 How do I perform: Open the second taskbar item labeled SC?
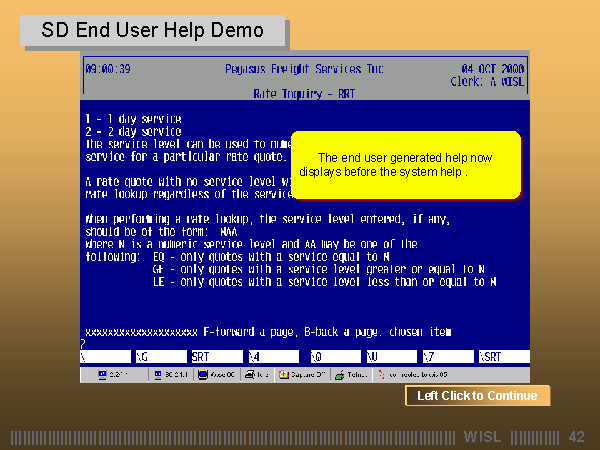(171, 376)
